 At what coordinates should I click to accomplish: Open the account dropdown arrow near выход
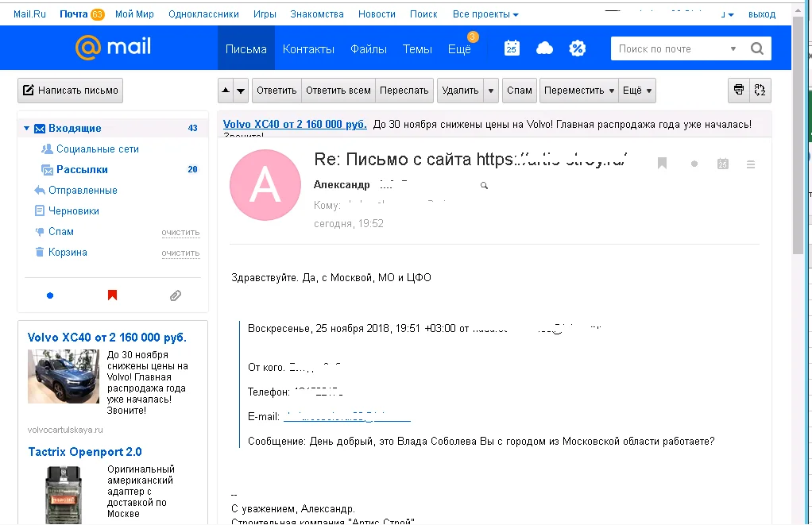pyautogui.click(x=731, y=15)
